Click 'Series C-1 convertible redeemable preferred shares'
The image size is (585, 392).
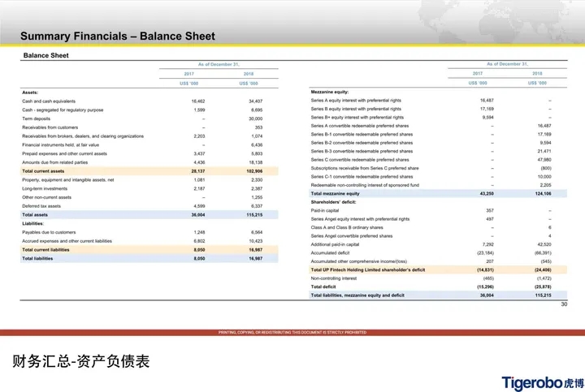pos(362,177)
